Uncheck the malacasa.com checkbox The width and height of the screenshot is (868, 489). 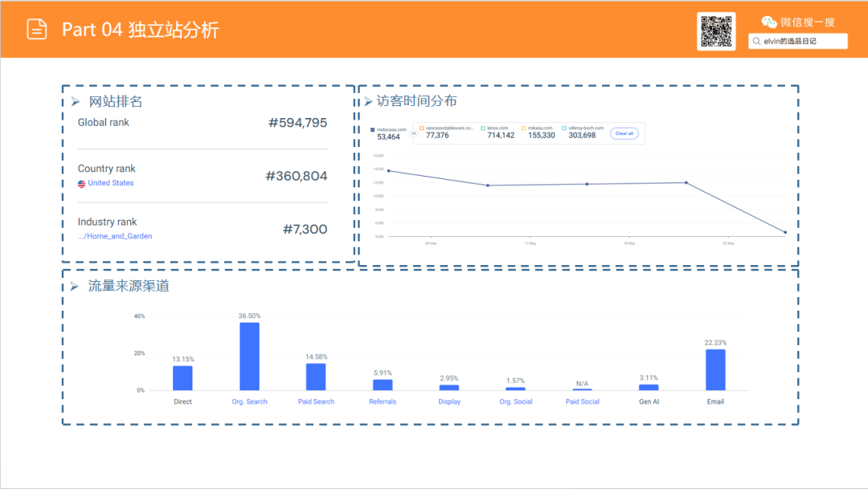373,130
